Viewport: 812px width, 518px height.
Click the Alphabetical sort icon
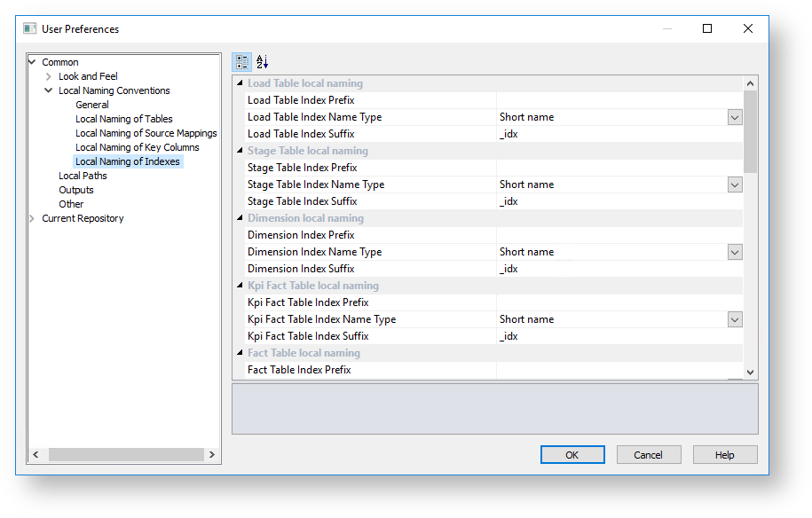[262, 62]
